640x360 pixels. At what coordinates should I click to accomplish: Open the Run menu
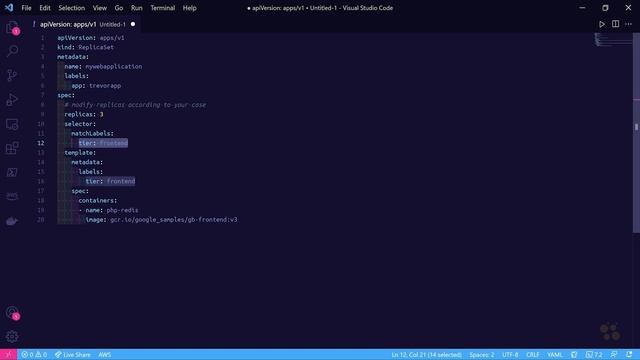pos(137,8)
